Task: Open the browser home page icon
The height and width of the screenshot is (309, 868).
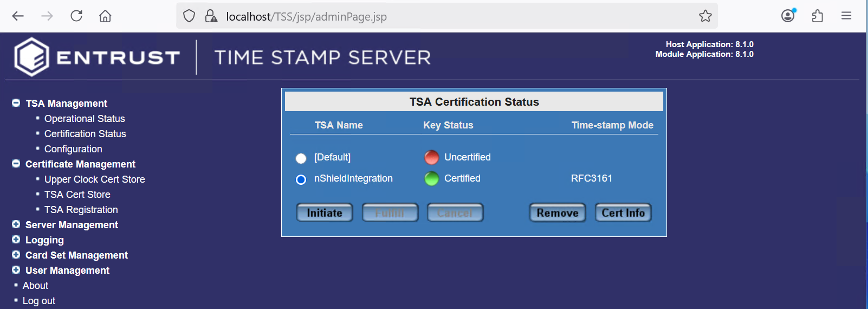Action: [x=105, y=16]
